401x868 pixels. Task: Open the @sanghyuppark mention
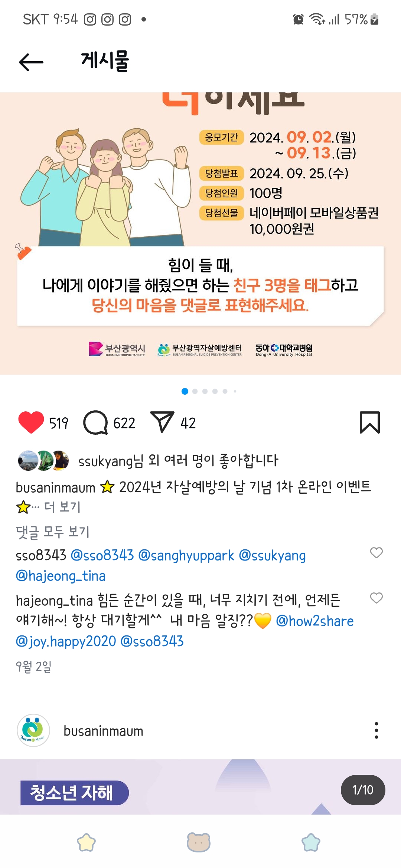[x=186, y=556]
